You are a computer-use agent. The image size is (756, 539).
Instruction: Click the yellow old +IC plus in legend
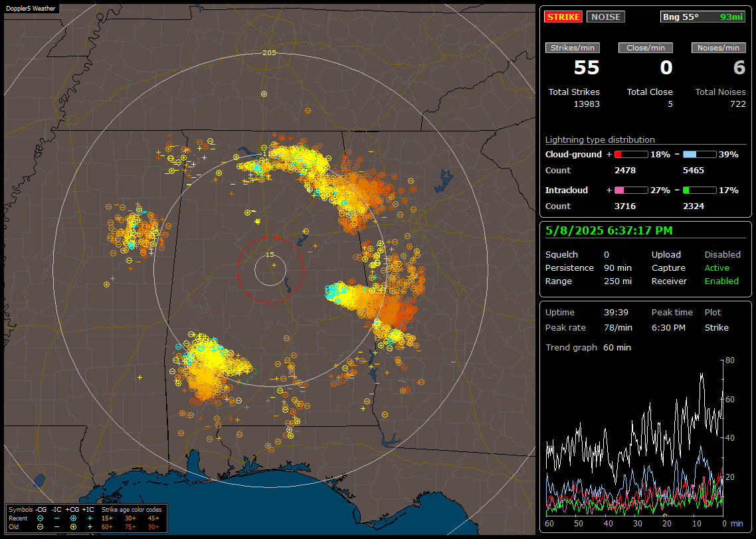click(x=90, y=527)
